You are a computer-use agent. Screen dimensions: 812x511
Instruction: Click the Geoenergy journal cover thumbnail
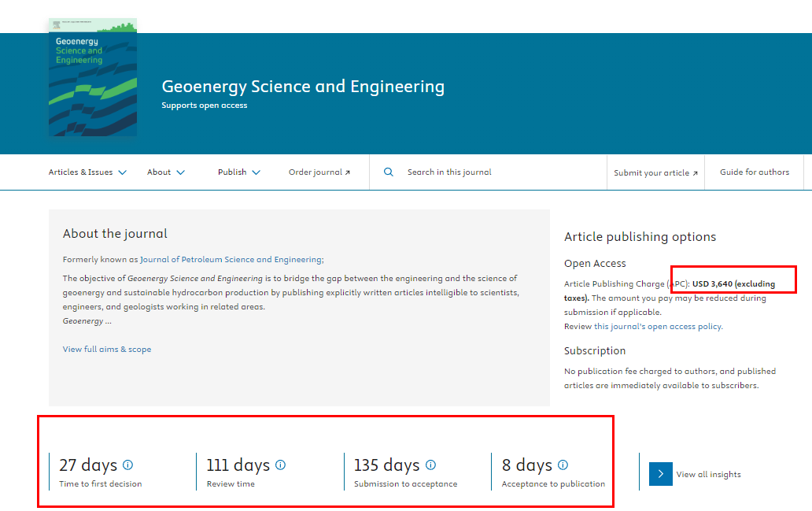coord(92,76)
